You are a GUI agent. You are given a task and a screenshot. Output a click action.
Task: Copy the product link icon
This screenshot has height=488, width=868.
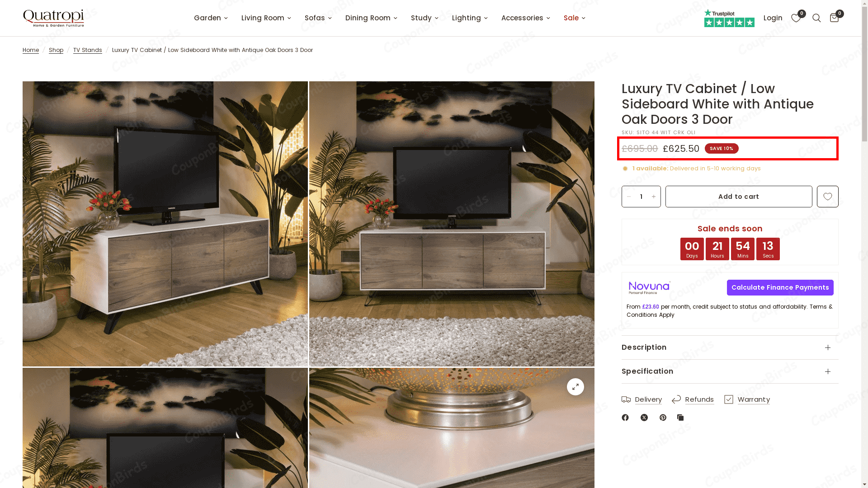tap(680, 417)
